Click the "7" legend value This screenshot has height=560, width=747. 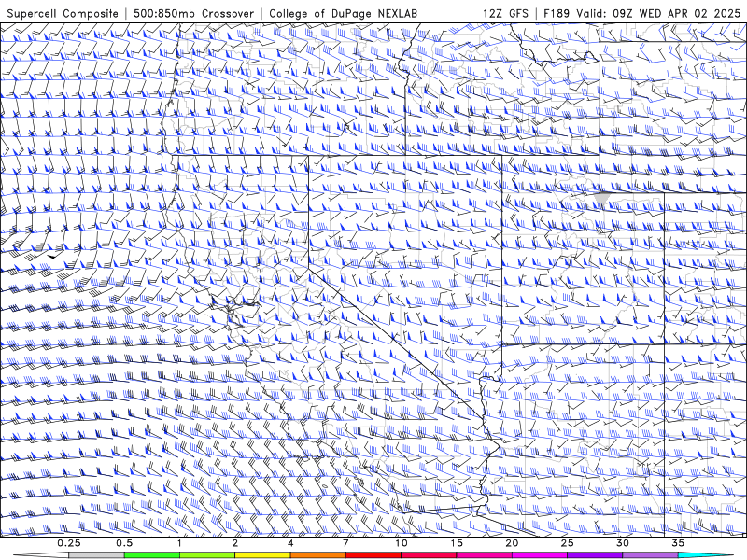coord(345,543)
